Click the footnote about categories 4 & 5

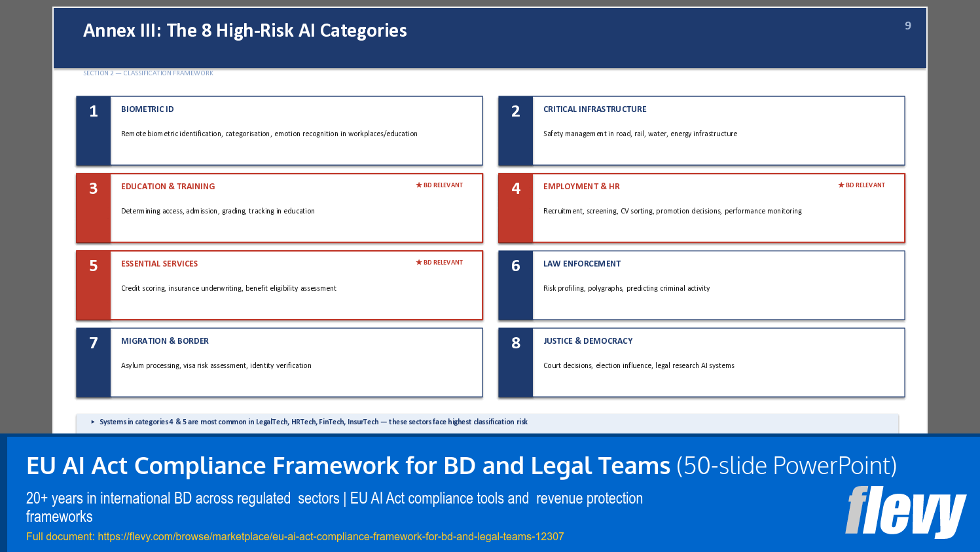click(x=314, y=422)
